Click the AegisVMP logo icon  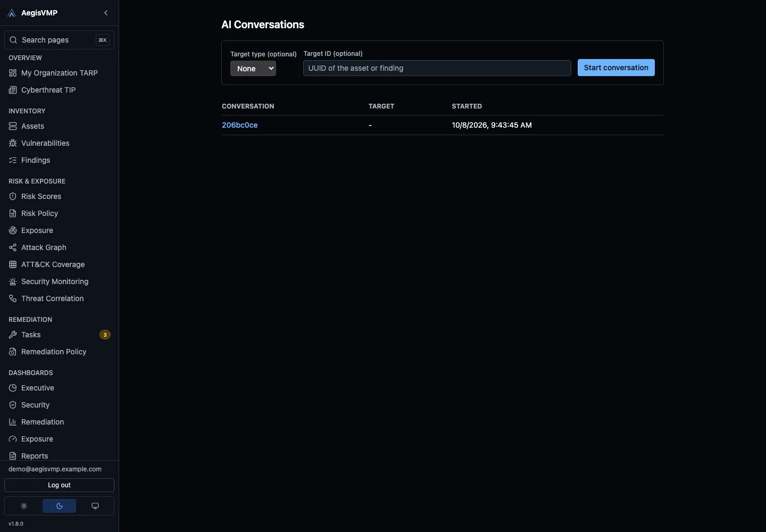(12, 13)
